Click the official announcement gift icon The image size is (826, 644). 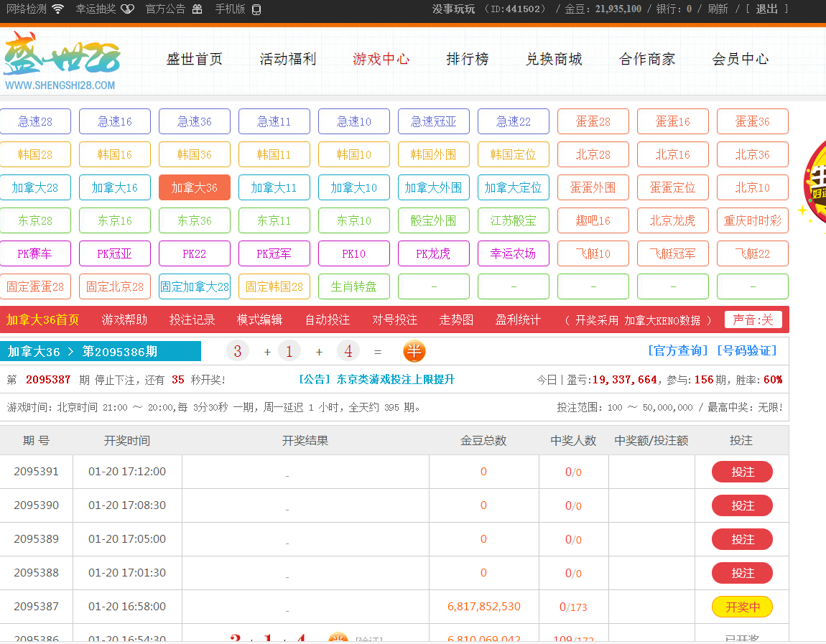click(198, 9)
